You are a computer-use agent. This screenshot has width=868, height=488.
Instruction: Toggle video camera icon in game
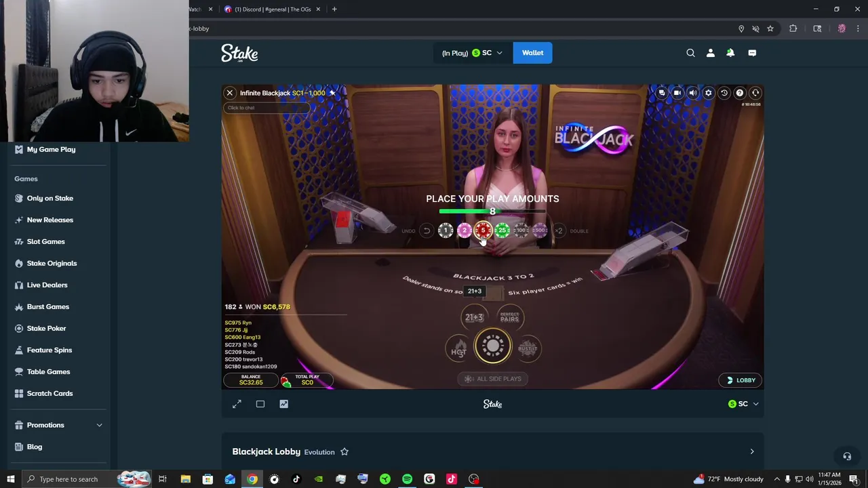click(677, 93)
